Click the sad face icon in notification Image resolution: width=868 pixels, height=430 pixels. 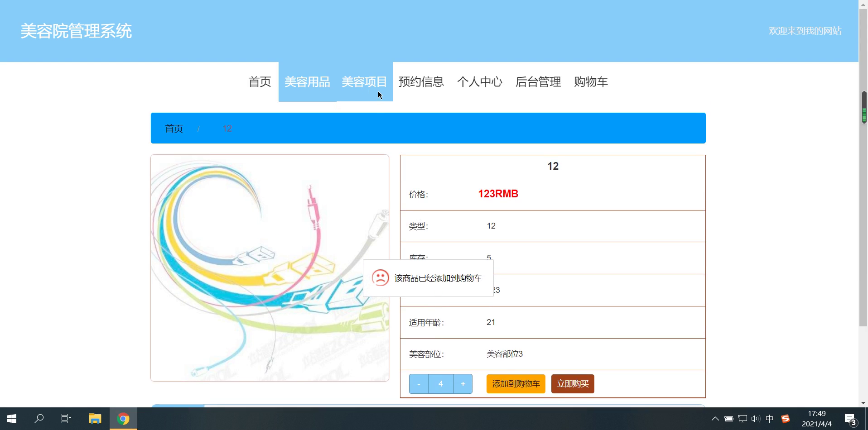click(x=380, y=277)
